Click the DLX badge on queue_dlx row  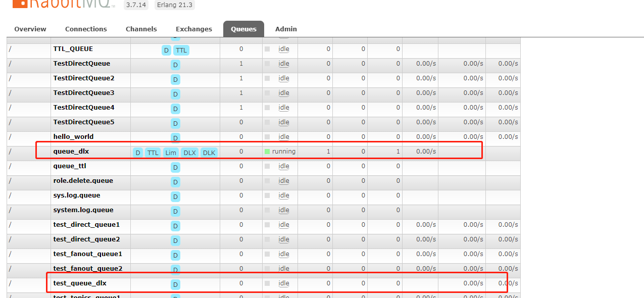pos(189,153)
